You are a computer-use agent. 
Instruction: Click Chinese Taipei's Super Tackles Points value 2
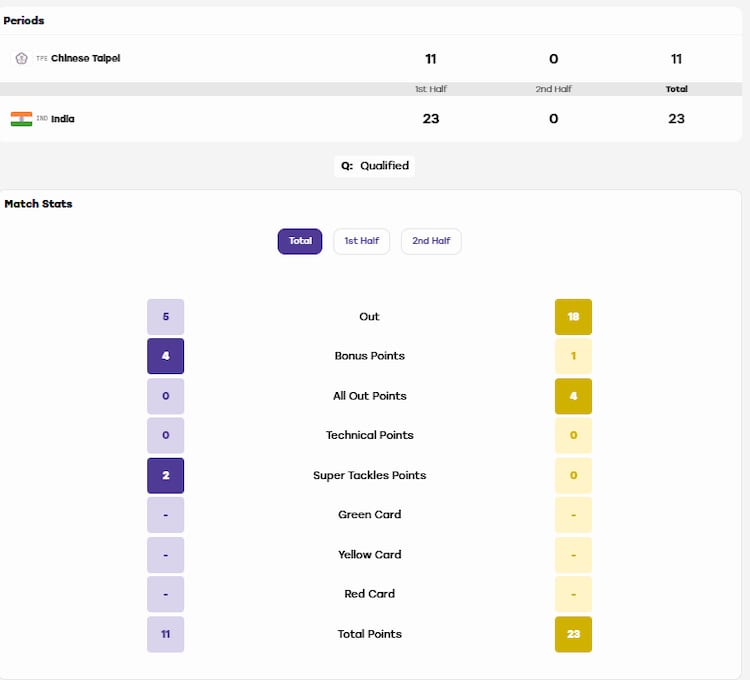[165, 475]
